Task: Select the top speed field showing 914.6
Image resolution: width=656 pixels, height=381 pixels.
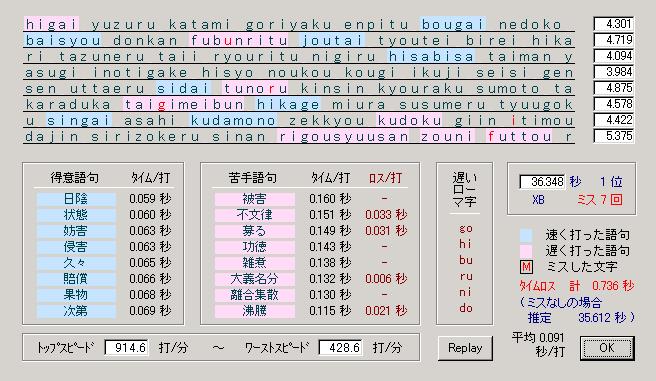Action: tap(126, 348)
